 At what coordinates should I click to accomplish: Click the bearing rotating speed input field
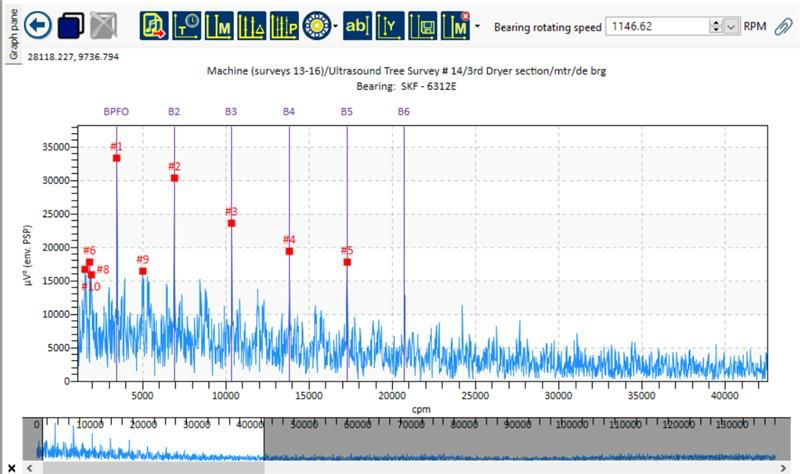[658, 27]
